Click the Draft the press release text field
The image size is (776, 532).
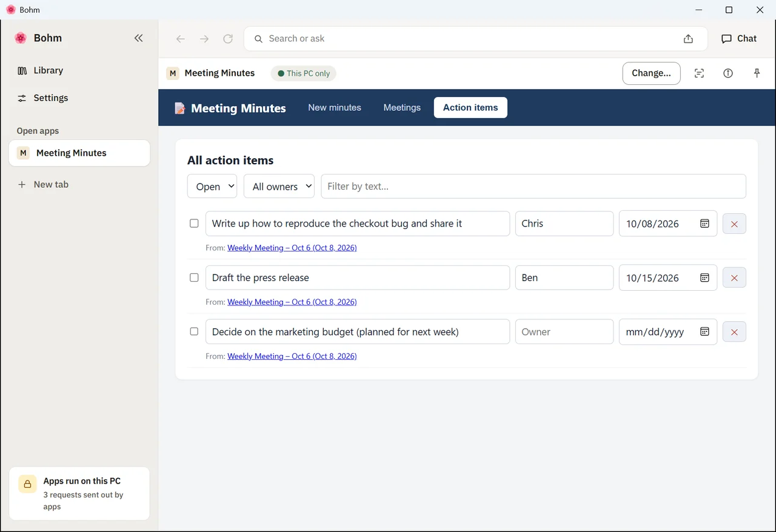click(x=358, y=278)
